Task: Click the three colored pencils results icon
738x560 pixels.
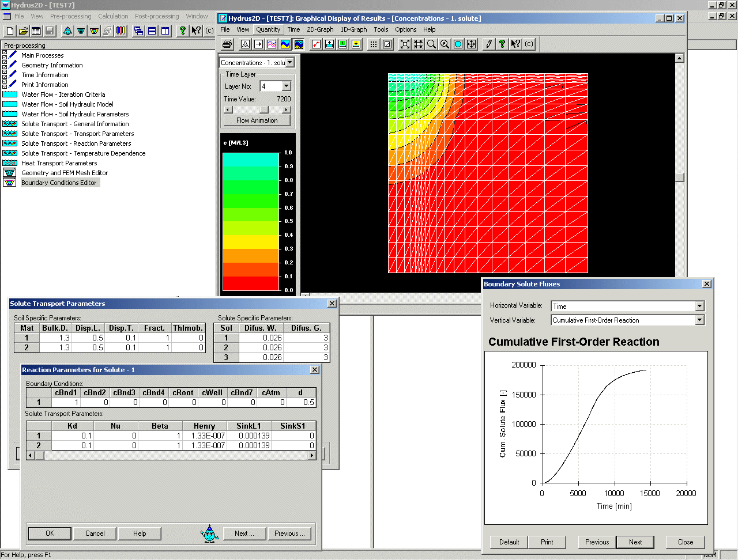Action: click(121, 31)
